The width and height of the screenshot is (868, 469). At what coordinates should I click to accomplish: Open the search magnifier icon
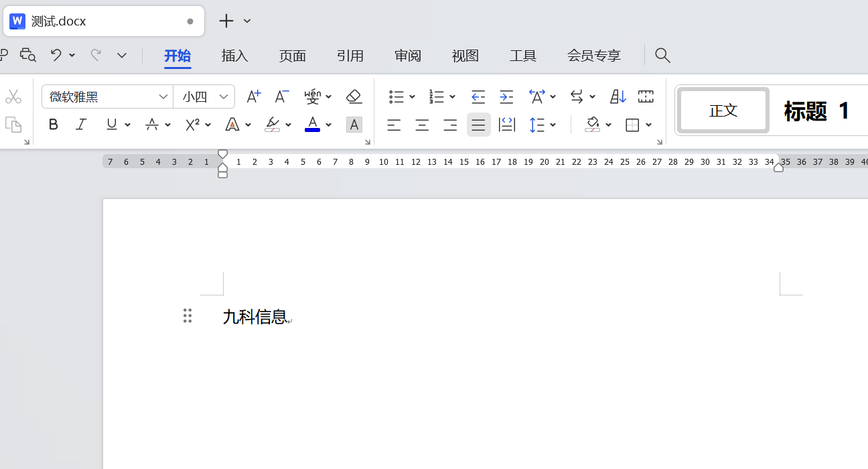point(662,56)
